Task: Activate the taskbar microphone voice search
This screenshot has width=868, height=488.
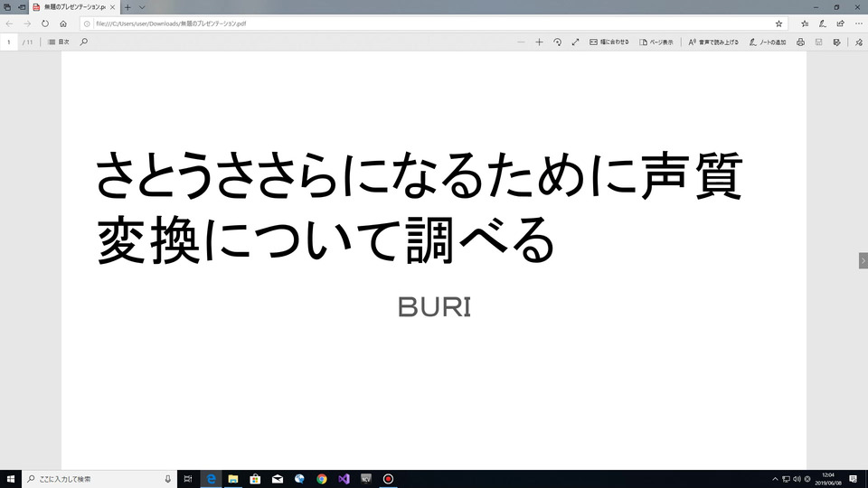Action: (x=168, y=479)
